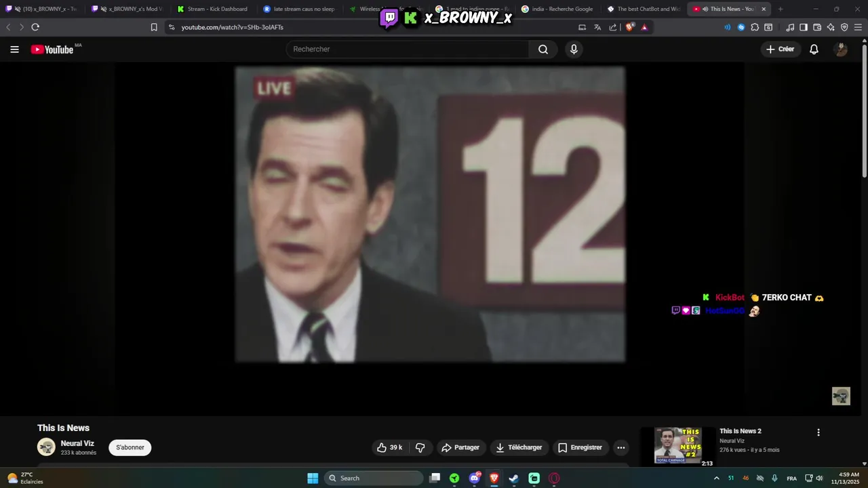Image resolution: width=868 pixels, height=488 pixels.
Task: Subscribe with the S'abonner button
Action: [x=130, y=447]
